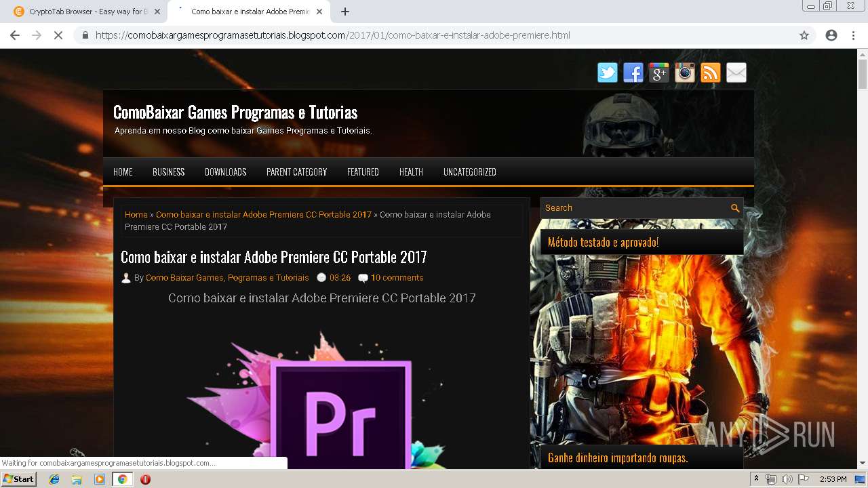Viewport: 868px width, 488px height.
Task: Open the email envelope icon
Action: [736, 73]
